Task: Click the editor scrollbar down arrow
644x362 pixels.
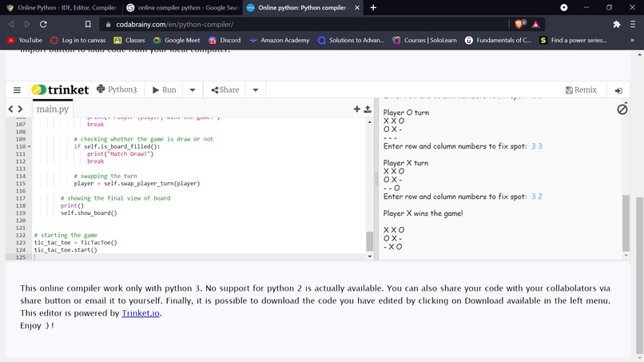Action: tap(370, 257)
